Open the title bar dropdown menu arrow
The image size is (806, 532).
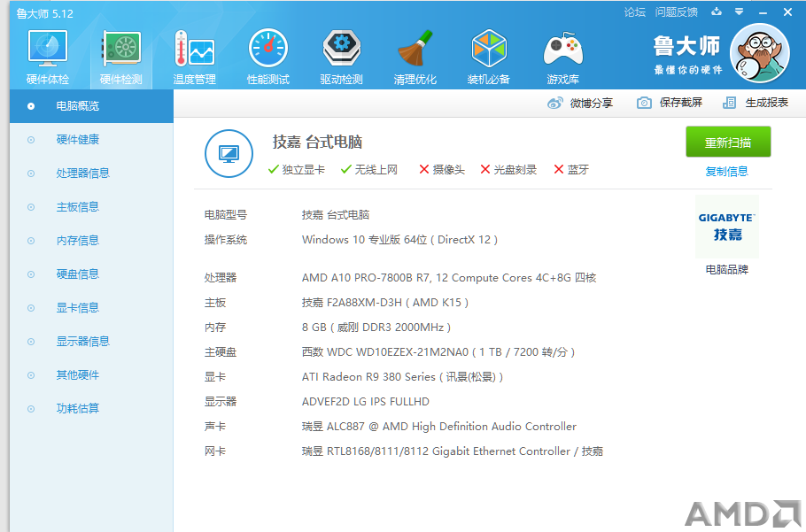click(740, 12)
